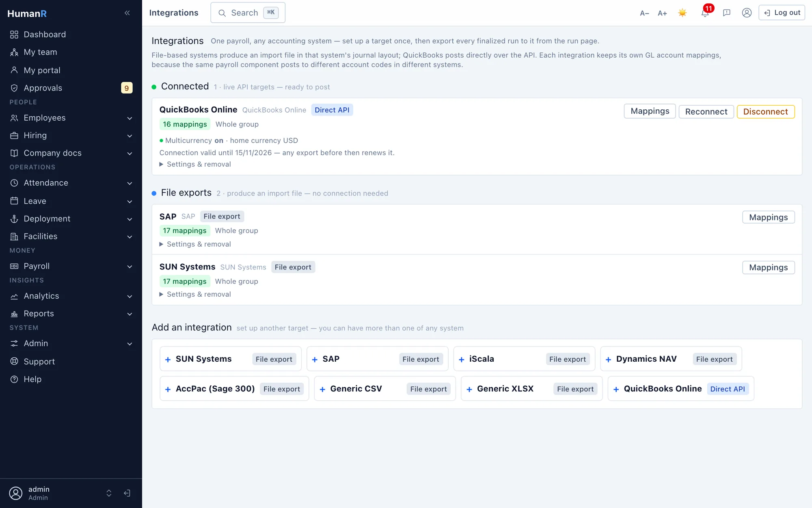
Task: Click the Leave calendar icon
Action: [14, 201]
